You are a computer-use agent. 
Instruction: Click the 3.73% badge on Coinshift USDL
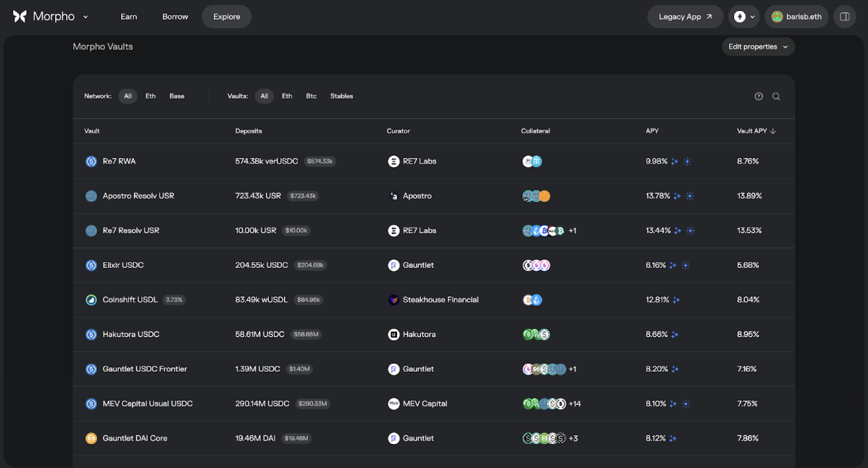pyautogui.click(x=174, y=300)
